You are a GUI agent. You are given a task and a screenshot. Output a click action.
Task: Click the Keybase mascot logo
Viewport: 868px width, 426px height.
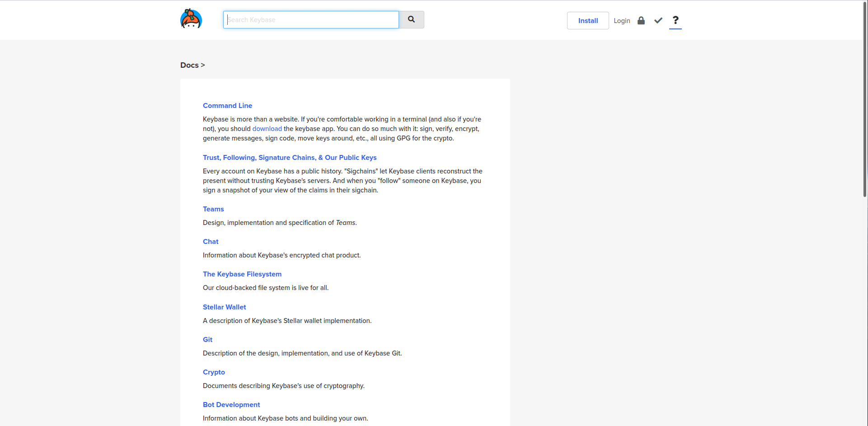point(191,19)
